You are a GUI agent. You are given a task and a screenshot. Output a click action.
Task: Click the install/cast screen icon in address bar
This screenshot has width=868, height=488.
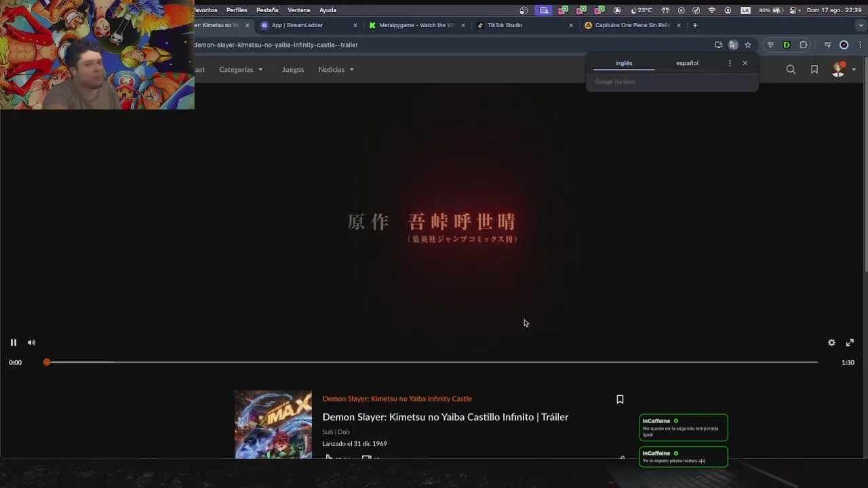718,45
